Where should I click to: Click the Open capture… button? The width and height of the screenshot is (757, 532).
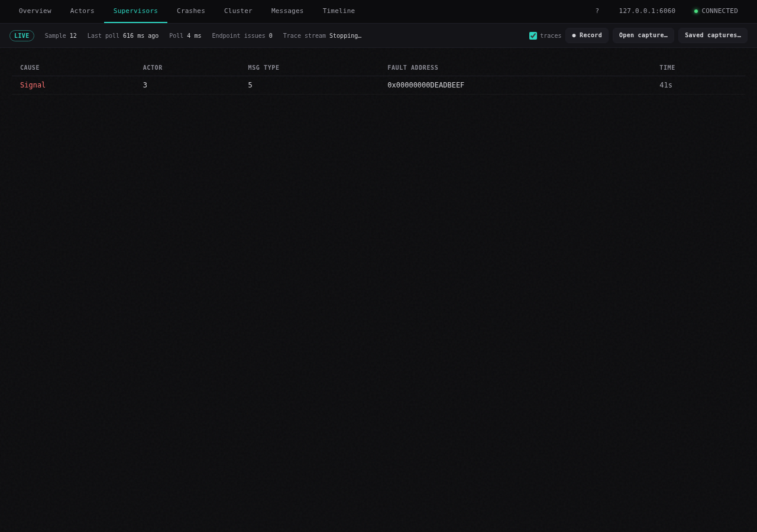(643, 35)
